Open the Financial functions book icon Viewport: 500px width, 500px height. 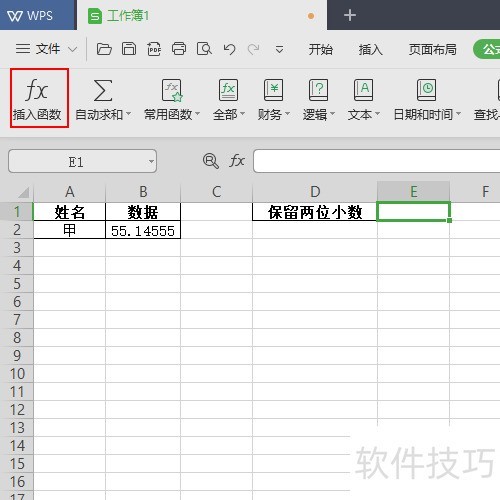273,90
